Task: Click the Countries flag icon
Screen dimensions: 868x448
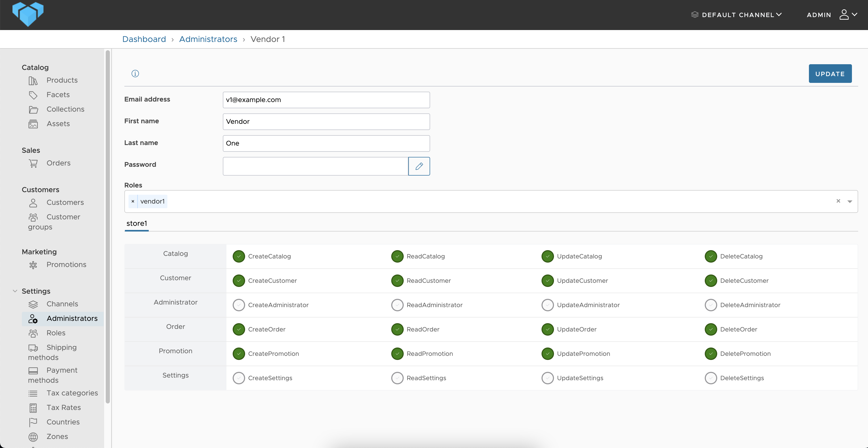Action: point(33,422)
